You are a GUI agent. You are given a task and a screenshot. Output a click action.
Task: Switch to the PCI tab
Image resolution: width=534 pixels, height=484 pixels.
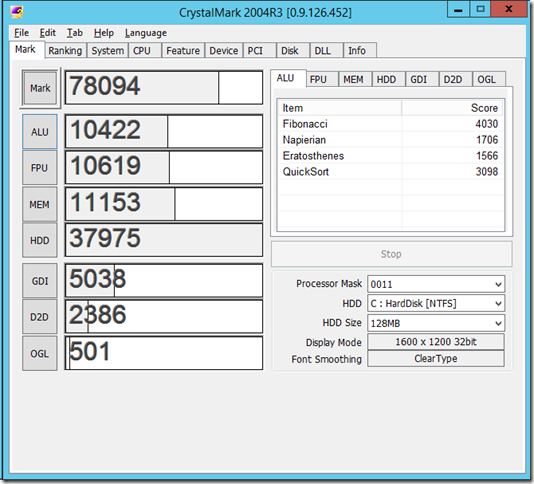[x=260, y=51]
